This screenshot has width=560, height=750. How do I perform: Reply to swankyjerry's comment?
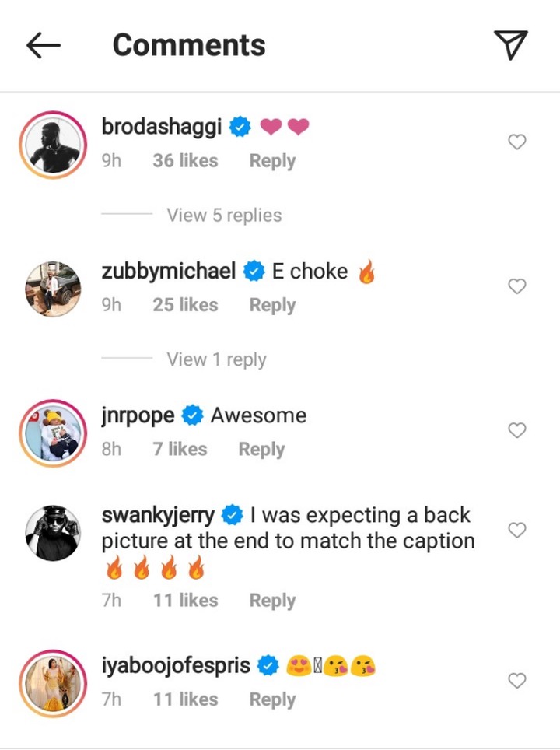[272, 601]
